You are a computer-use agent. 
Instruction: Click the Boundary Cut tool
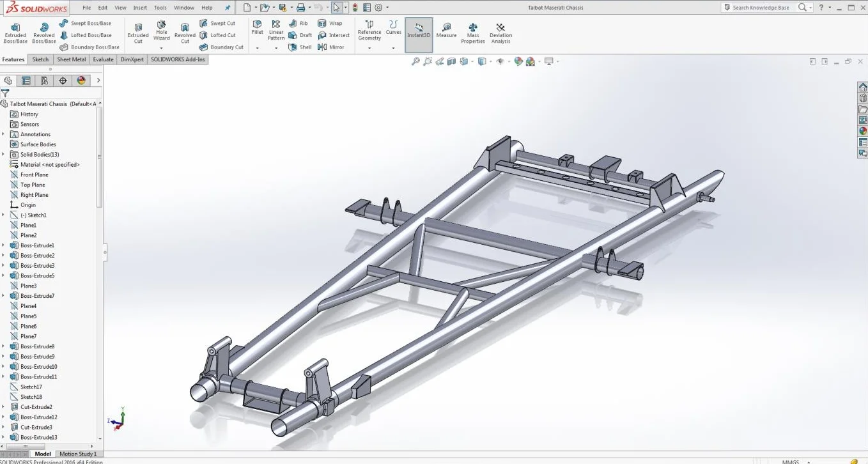pos(221,47)
